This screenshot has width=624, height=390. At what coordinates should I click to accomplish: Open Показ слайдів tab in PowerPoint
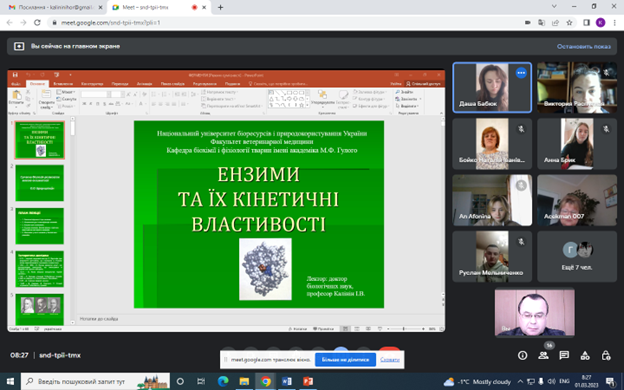pyautogui.click(x=172, y=84)
